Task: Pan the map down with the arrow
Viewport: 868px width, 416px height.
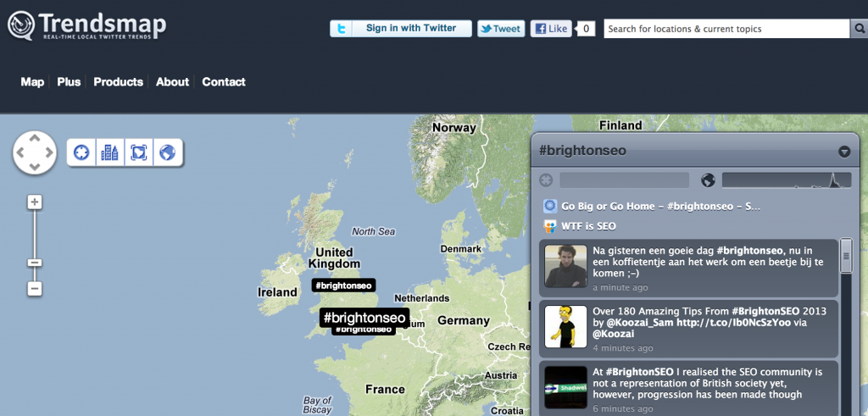Action: point(34,167)
